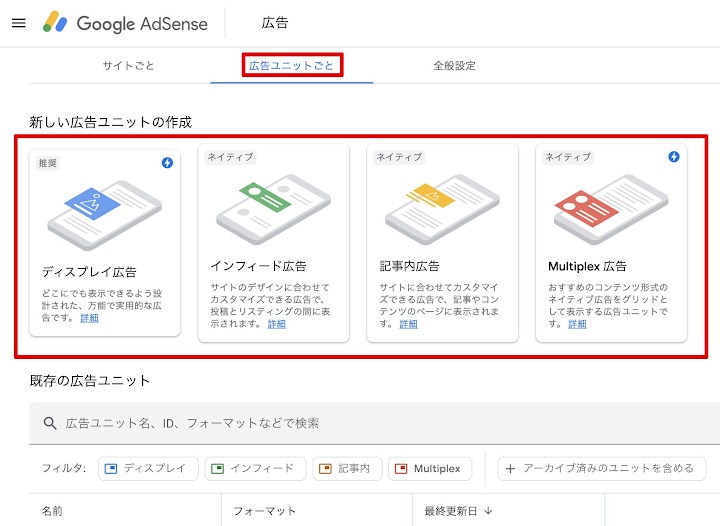Toggle the 記事内 filter chip
Screen dimensions: 720x526
[348, 469]
